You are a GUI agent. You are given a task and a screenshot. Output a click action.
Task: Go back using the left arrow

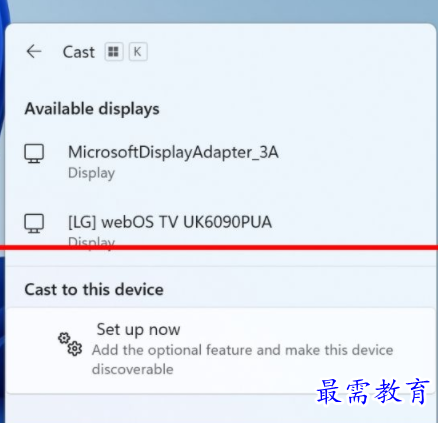pyautogui.click(x=34, y=52)
